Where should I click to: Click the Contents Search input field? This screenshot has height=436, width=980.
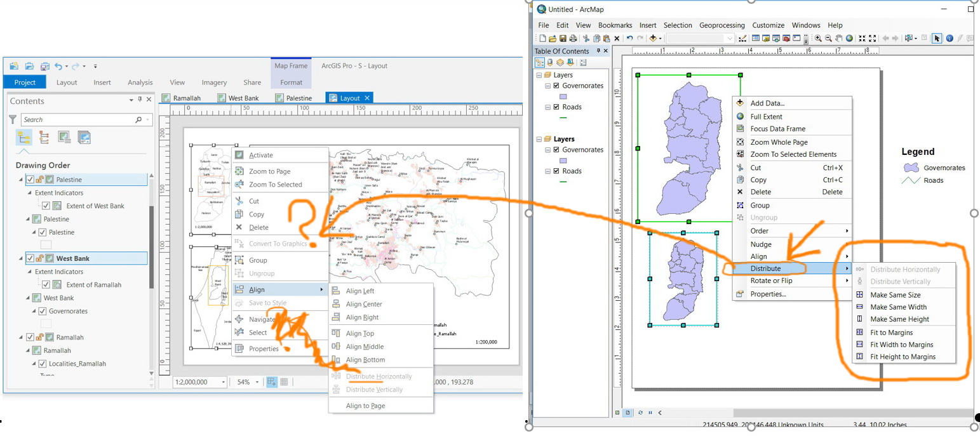[87, 119]
